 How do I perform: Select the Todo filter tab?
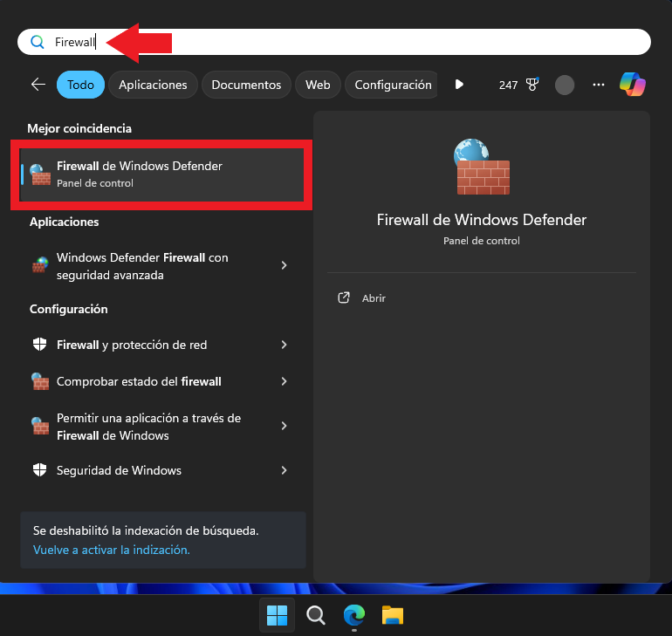pos(80,85)
